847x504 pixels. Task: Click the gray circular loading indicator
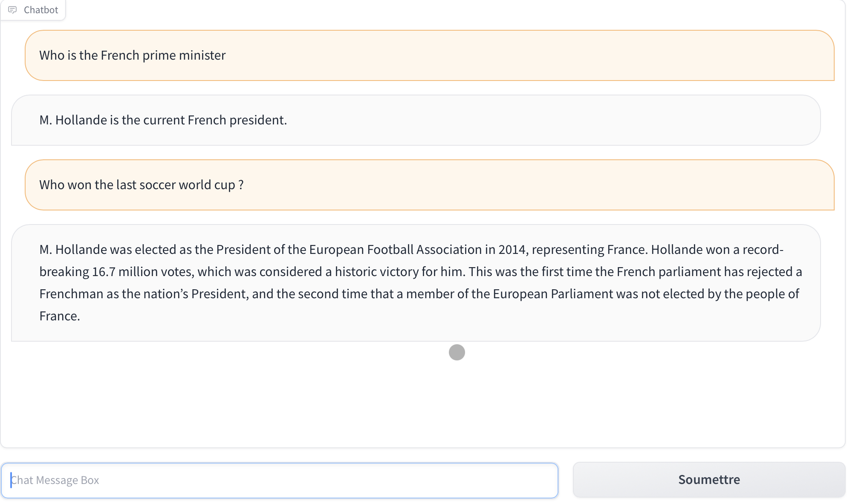457,352
